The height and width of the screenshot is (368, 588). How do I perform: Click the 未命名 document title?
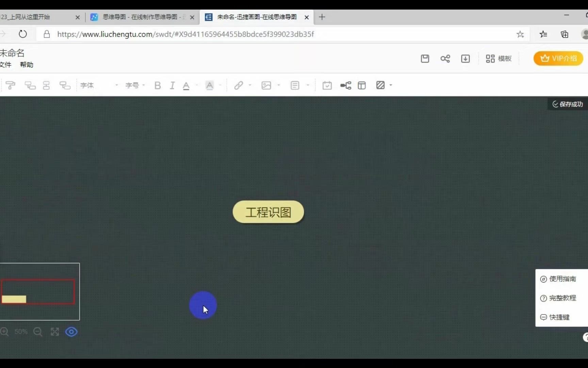[12, 53]
